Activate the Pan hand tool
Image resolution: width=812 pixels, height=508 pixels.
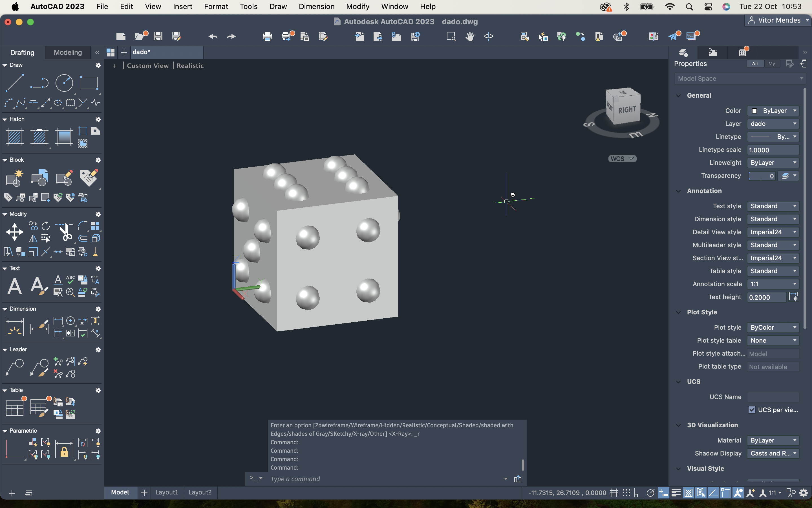coord(470,36)
